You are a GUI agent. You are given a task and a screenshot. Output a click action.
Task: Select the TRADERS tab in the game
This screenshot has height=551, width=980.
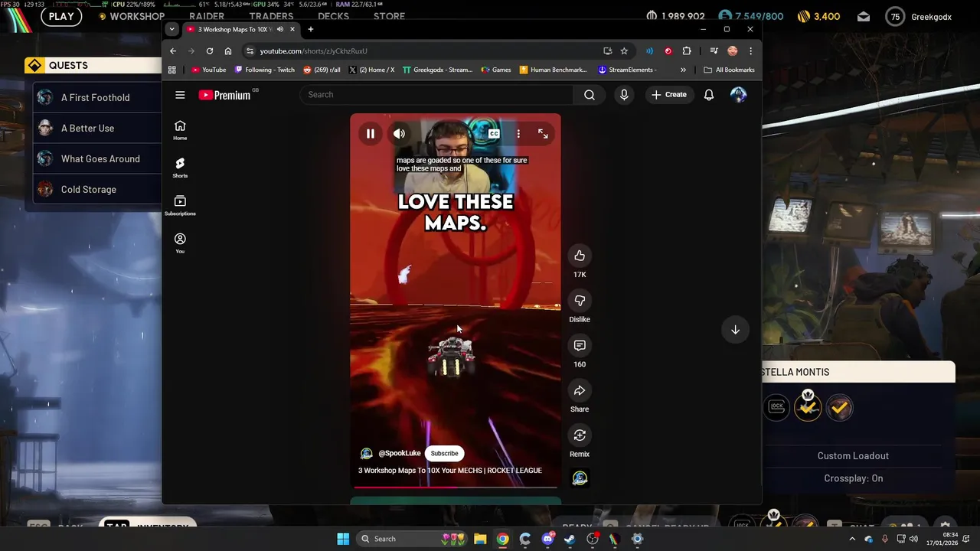pos(271,16)
